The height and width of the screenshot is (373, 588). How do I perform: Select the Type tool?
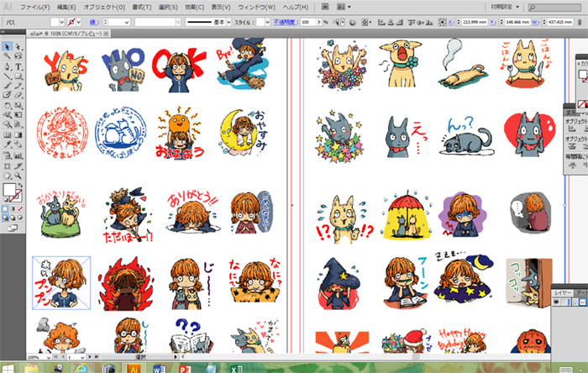pos(18,66)
